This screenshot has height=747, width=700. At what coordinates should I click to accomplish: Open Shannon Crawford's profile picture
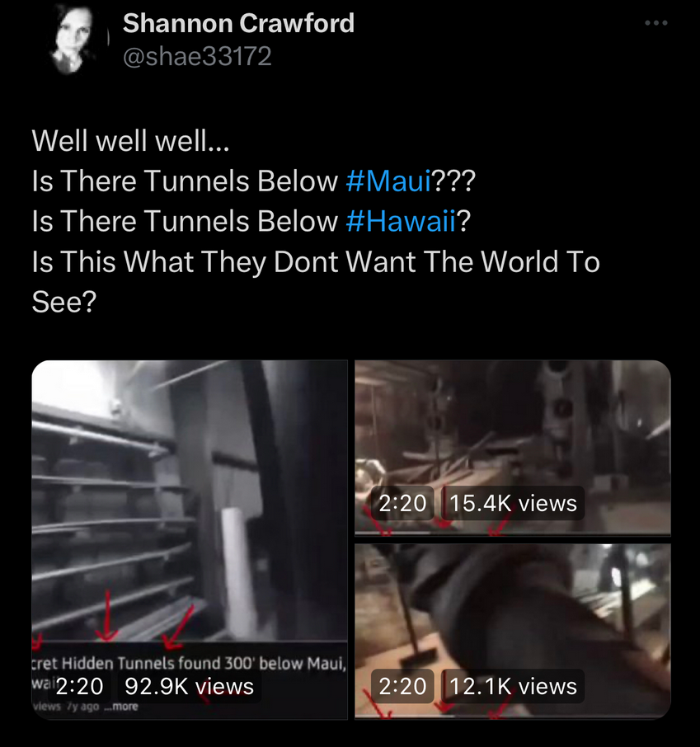pos(72,39)
